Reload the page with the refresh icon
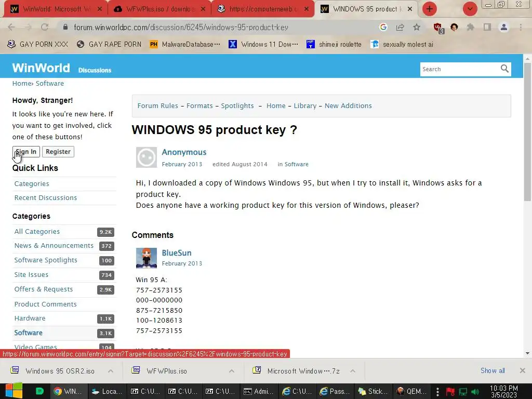 (45, 27)
